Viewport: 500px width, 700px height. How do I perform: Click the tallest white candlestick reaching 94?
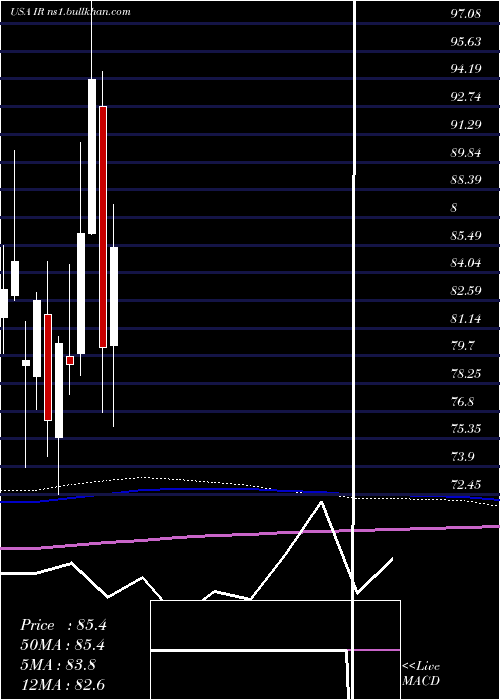tap(92, 156)
